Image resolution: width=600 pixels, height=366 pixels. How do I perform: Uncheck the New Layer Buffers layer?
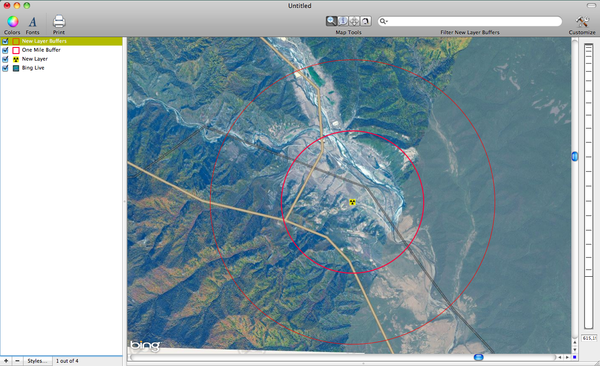pyautogui.click(x=5, y=41)
